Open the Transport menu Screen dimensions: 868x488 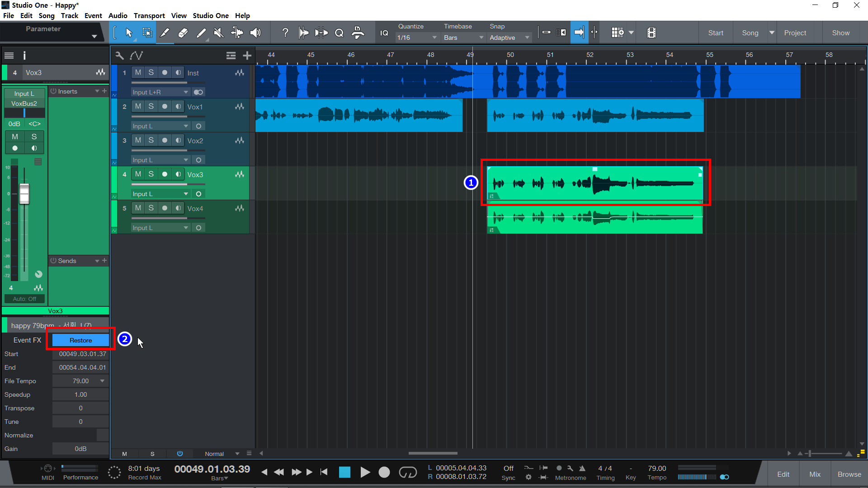[149, 15]
